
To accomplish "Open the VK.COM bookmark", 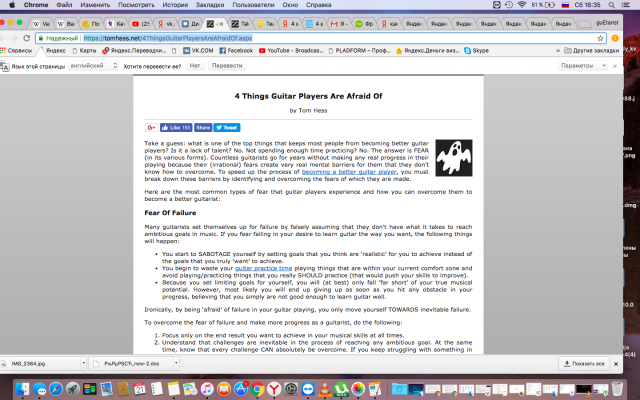I will [198, 51].
